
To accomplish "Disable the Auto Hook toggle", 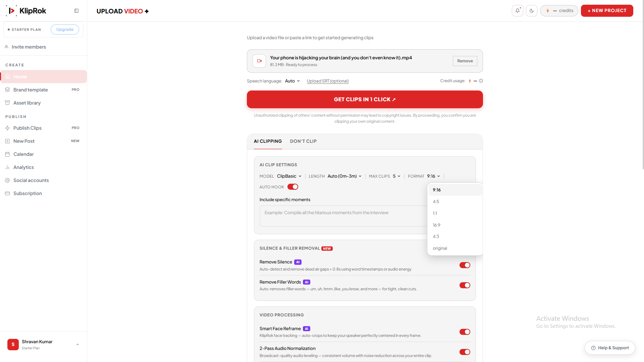I will pyautogui.click(x=293, y=187).
